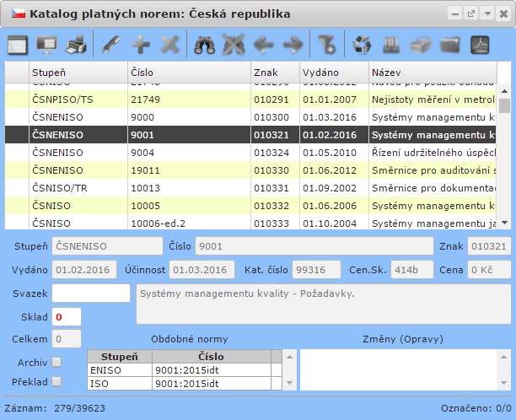Click the title text box showing Systémy managementu kvality
The image size is (516, 420).
click(324, 304)
